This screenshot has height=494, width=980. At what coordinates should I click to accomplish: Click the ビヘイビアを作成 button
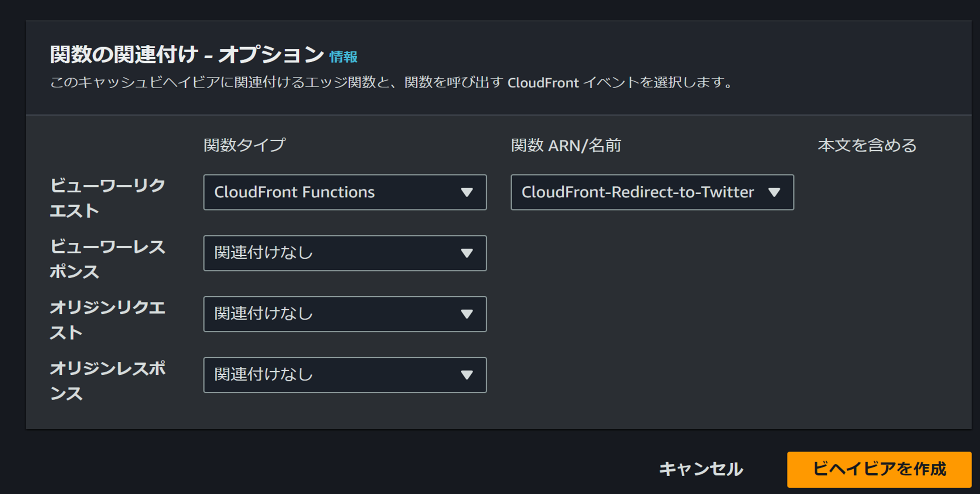pyautogui.click(x=879, y=469)
